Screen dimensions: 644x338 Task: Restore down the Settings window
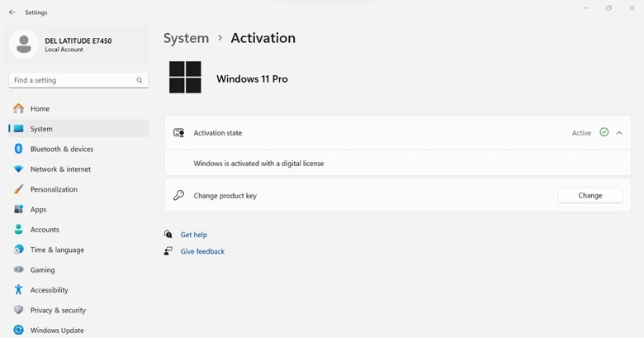608,8
